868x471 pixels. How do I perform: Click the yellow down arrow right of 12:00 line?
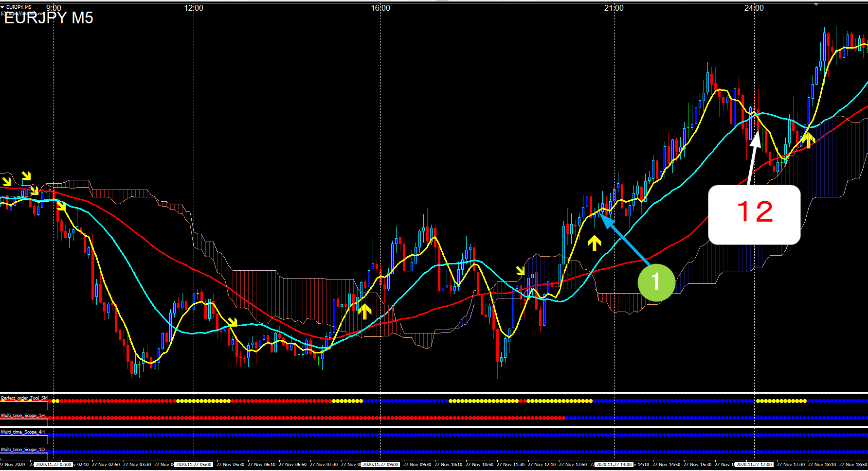[233, 322]
